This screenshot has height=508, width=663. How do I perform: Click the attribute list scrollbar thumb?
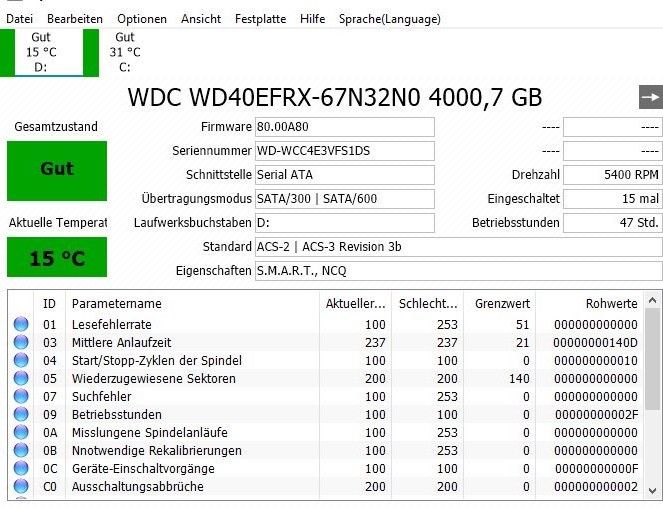[x=652, y=360]
